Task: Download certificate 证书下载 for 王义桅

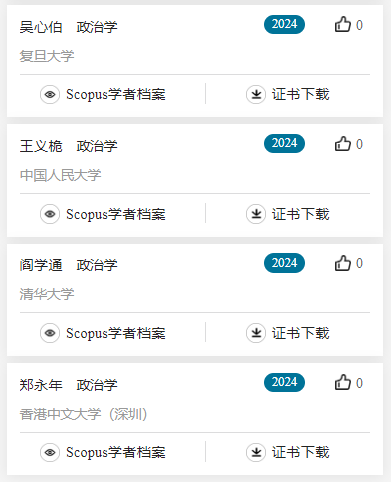Action: 301,214
